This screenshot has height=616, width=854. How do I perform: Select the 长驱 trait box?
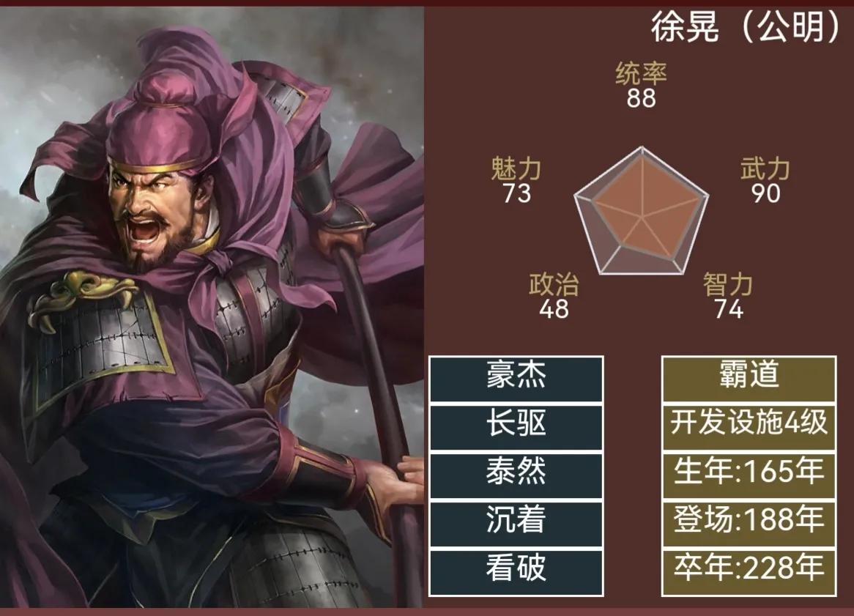click(516, 427)
